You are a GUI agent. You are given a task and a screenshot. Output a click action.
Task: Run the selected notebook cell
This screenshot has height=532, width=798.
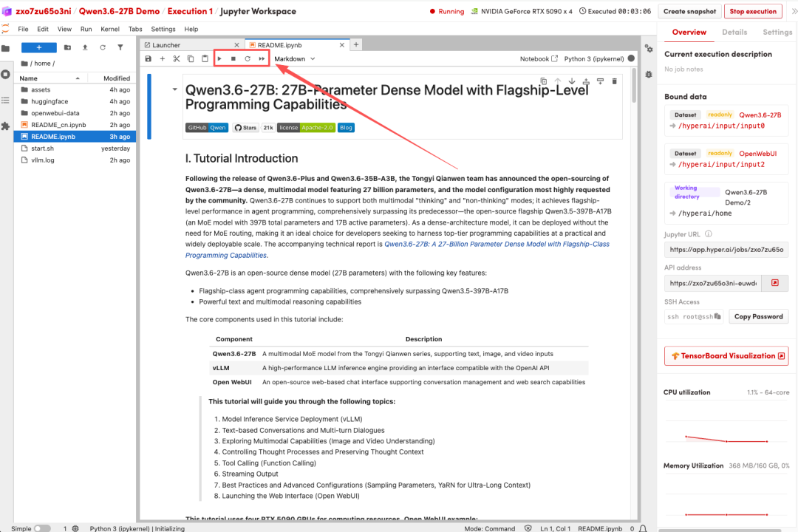[x=219, y=58]
